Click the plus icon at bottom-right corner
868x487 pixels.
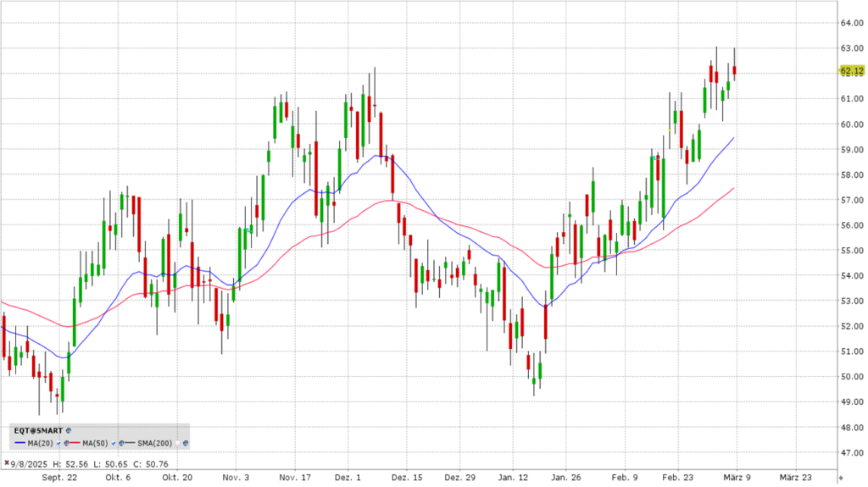click(x=841, y=479)
